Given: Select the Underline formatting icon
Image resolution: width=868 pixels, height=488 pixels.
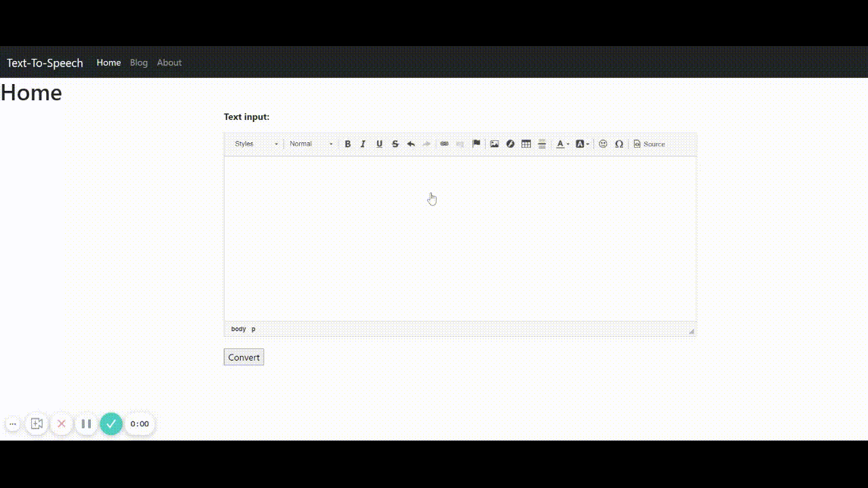Looking at the screenshot, I should (379, 144).
